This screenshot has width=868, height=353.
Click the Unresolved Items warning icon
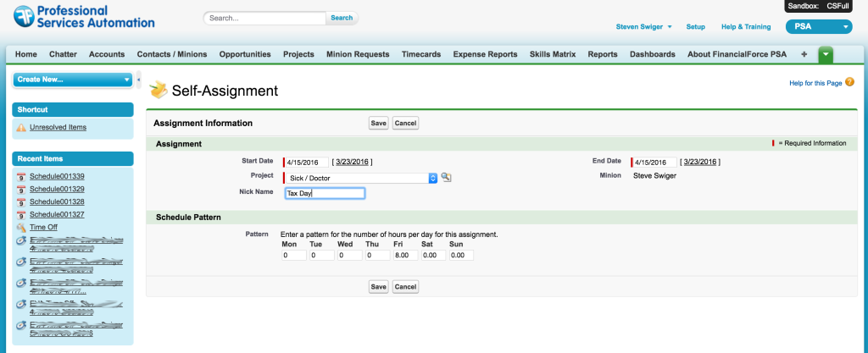pyautogui.click(x=21, y=128)
